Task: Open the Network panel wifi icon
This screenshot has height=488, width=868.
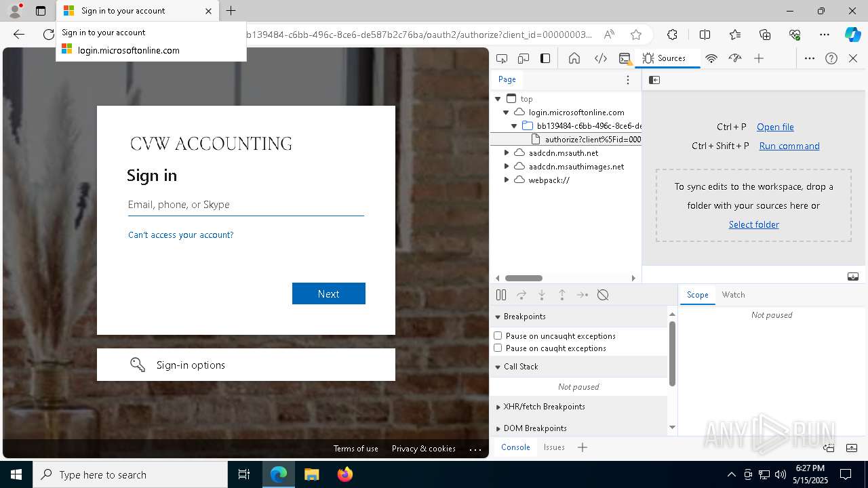Action: (x=711, y=58)
